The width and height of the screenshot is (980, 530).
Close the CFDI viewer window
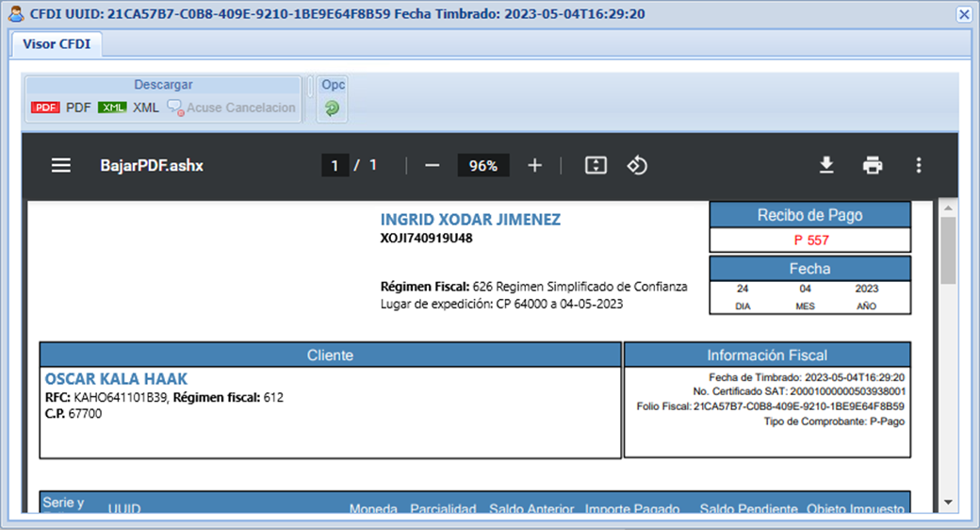tap(964, 14)
